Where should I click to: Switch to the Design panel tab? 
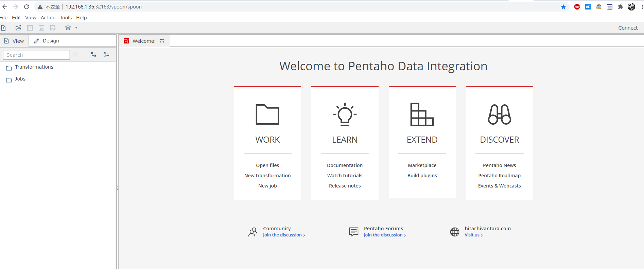click(x=47, y=41)
